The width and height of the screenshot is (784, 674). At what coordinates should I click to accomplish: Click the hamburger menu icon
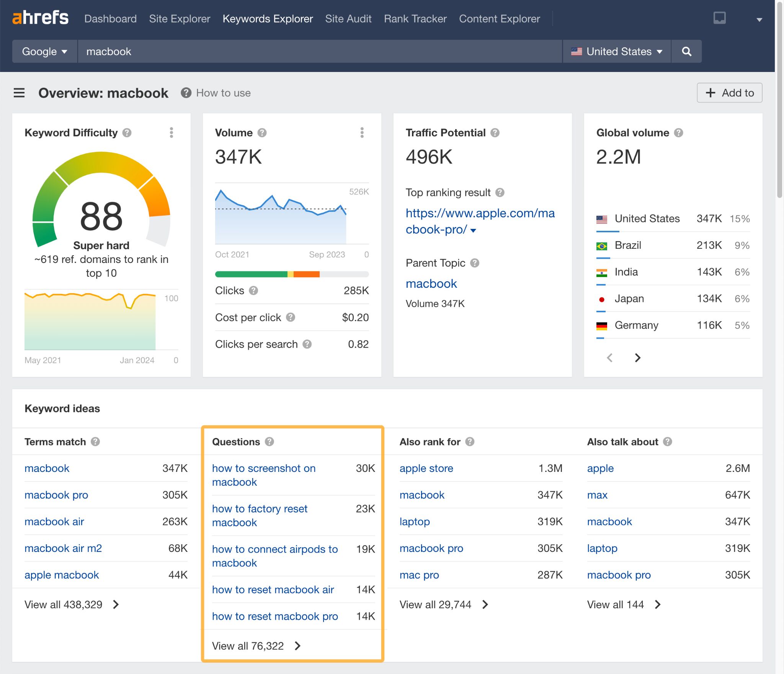(19, 93)
